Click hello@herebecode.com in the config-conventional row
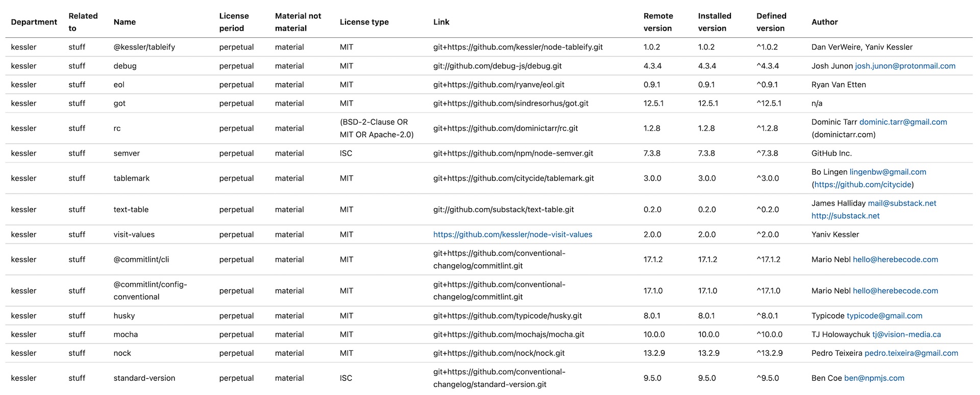This screenshot has width=980, height=395. click(895, 291)
